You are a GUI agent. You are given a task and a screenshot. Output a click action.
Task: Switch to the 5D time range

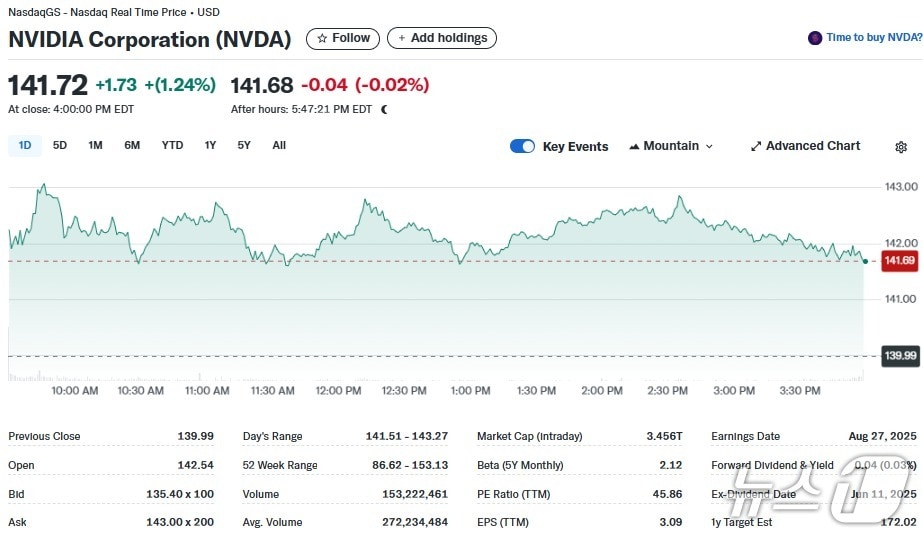(x=60, y=146)
